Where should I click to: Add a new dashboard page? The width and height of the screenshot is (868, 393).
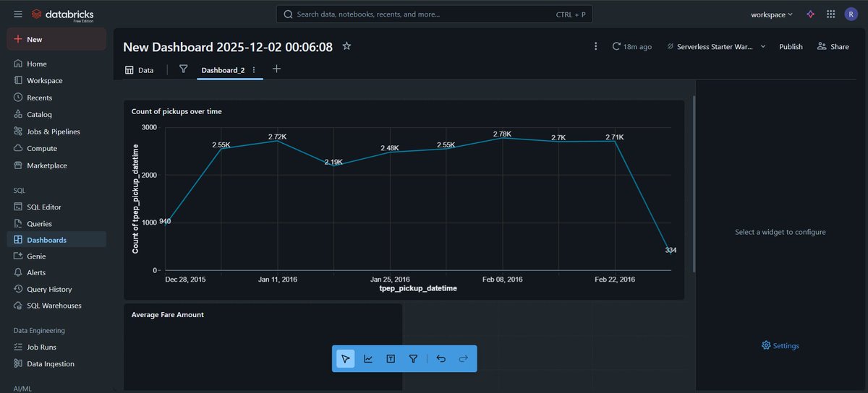(x=276, y=69)
